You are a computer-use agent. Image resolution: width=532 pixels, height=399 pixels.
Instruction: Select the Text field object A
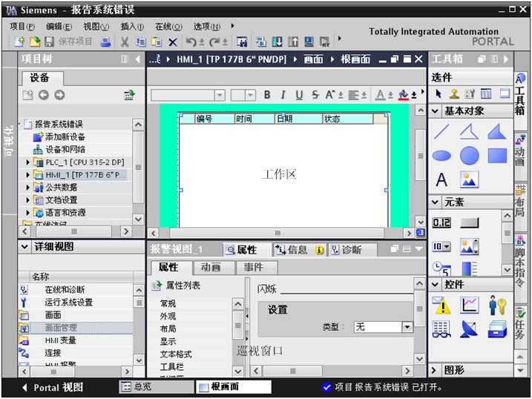pyautogui.click(x=441, y=179)
